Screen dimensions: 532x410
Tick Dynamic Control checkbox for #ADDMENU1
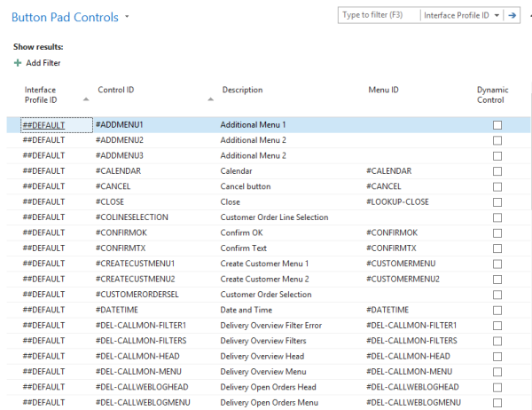coord(497,125)
